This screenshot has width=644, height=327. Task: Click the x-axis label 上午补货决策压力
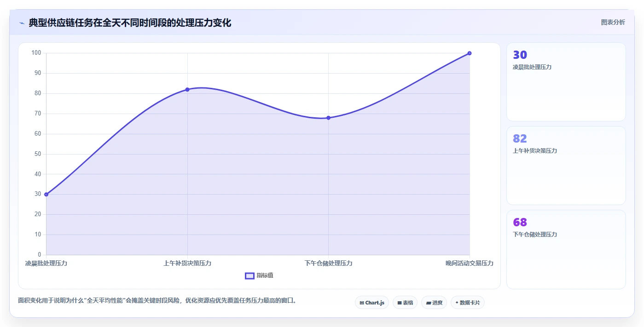[x=187, y=263]
